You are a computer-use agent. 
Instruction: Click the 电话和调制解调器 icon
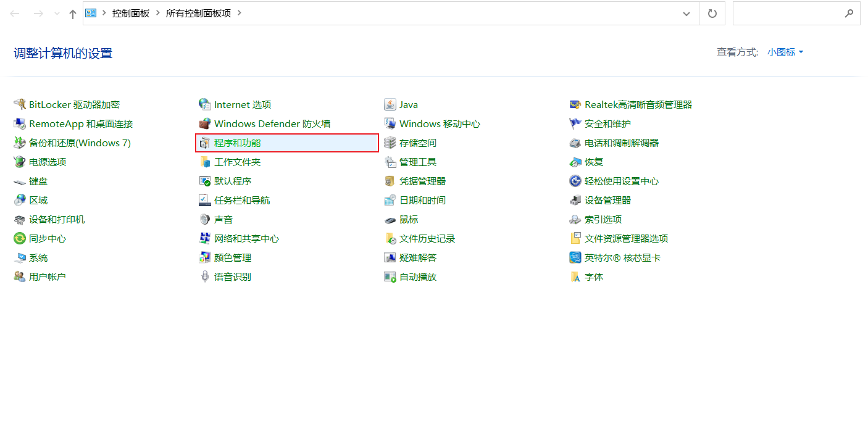tap(575, 143)
